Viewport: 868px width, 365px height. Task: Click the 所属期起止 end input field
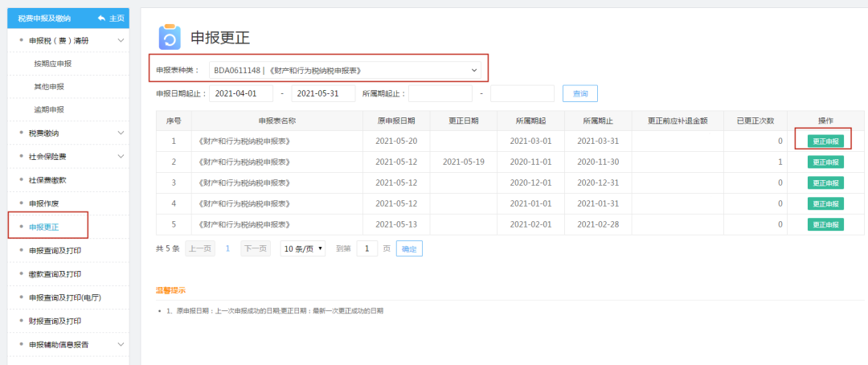tap(522, 93)
